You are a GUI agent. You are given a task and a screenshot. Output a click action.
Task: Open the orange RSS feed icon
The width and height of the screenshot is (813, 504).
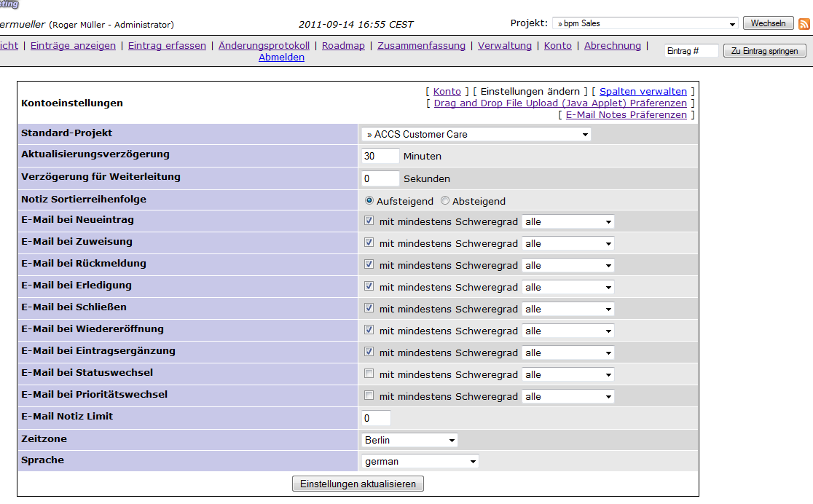804,24
